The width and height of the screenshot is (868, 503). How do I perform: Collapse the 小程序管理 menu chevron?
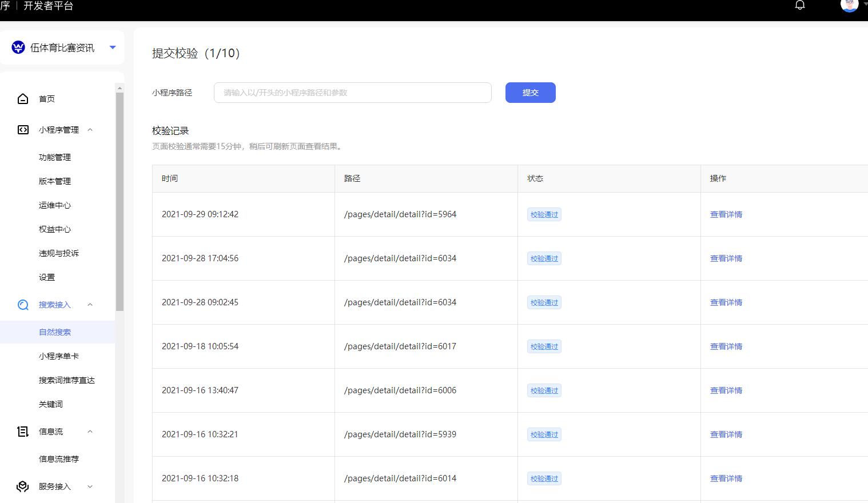90,130
